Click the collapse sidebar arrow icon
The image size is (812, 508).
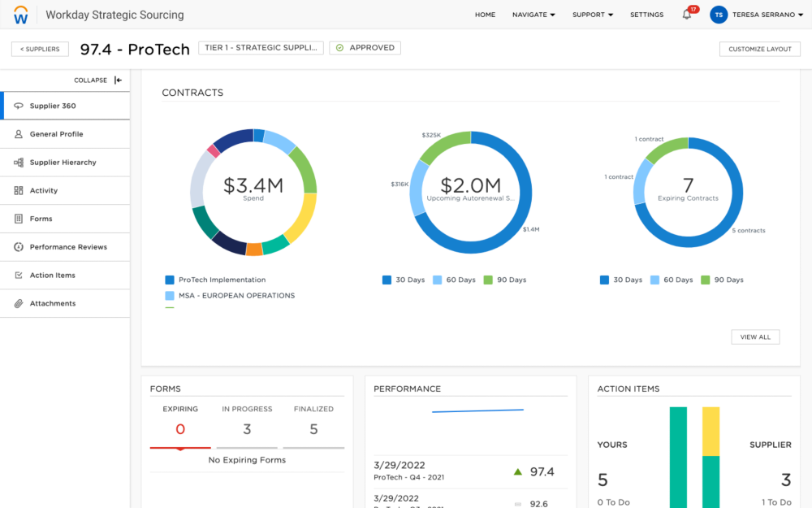click(118, 80)
